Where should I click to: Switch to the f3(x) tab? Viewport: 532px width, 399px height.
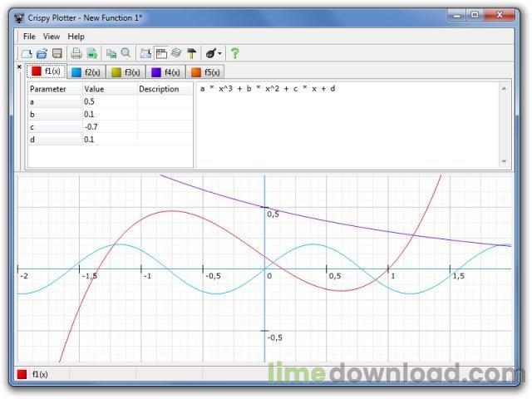pyautogui.click(x=126, y=72)
